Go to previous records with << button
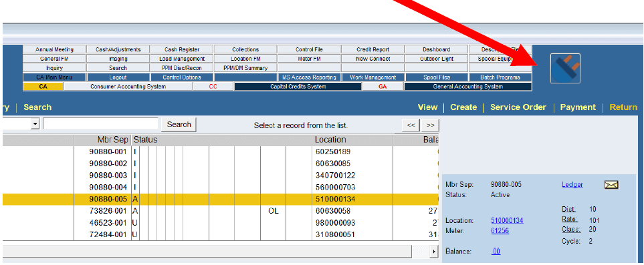 (x=411, y=125)
